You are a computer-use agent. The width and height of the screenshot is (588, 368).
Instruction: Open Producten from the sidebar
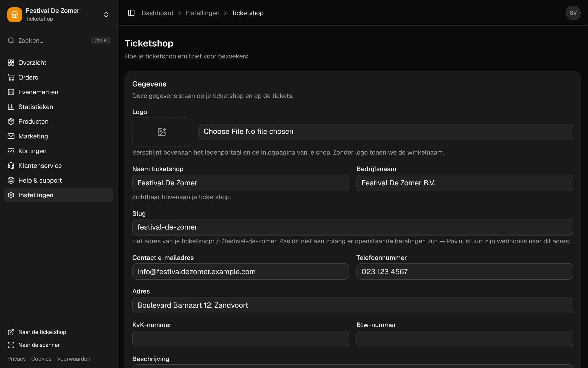[x=59, y=121]
